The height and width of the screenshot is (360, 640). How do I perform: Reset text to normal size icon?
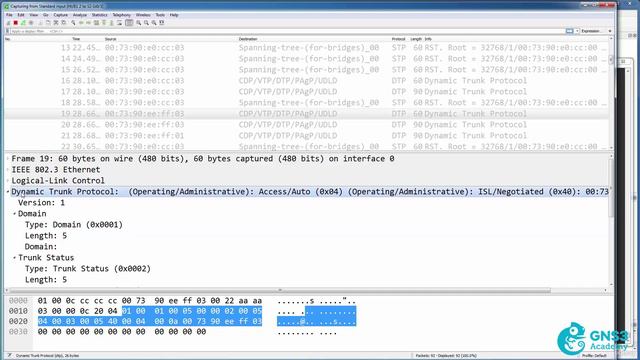click(x=154, y=23)
